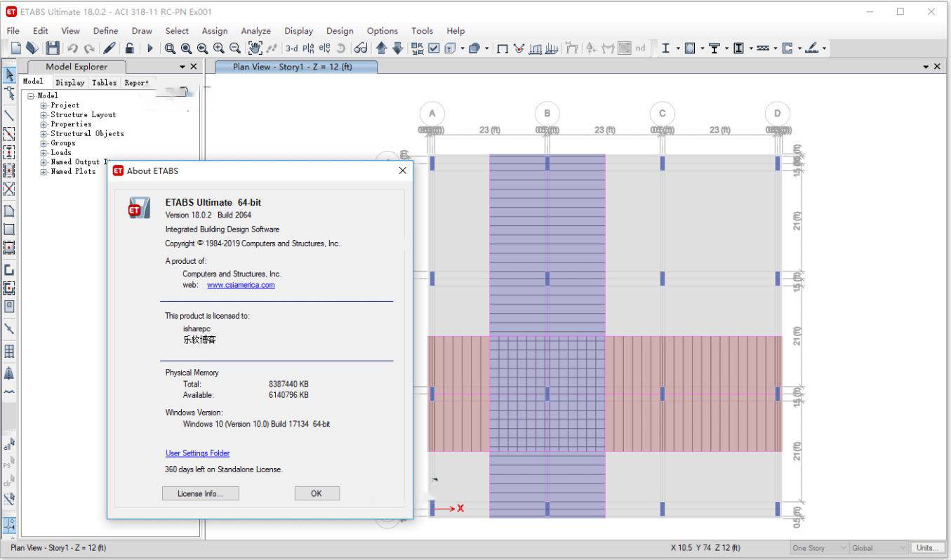Open the Analyze menu

pyautogui.click(x=255, y=31)
